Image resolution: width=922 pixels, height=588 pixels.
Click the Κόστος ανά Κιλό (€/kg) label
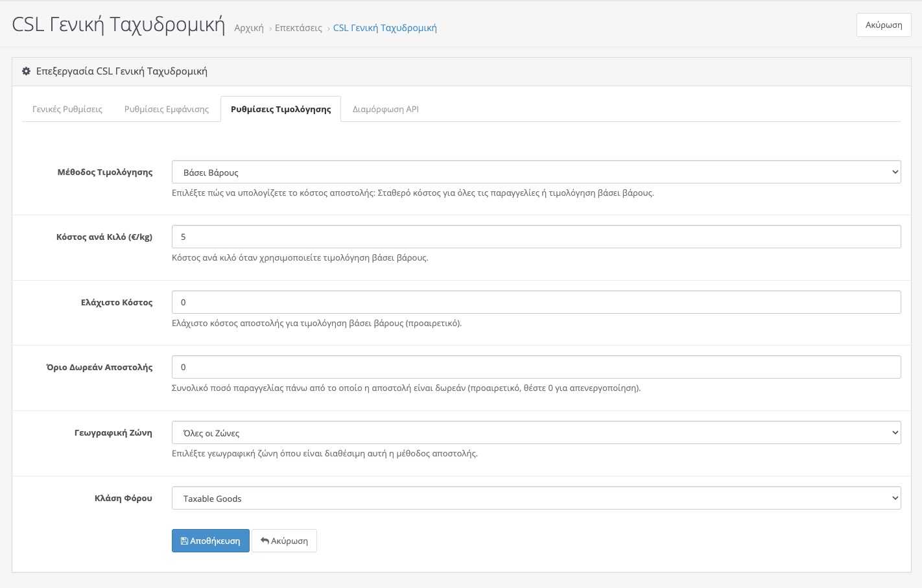(104, 237)
